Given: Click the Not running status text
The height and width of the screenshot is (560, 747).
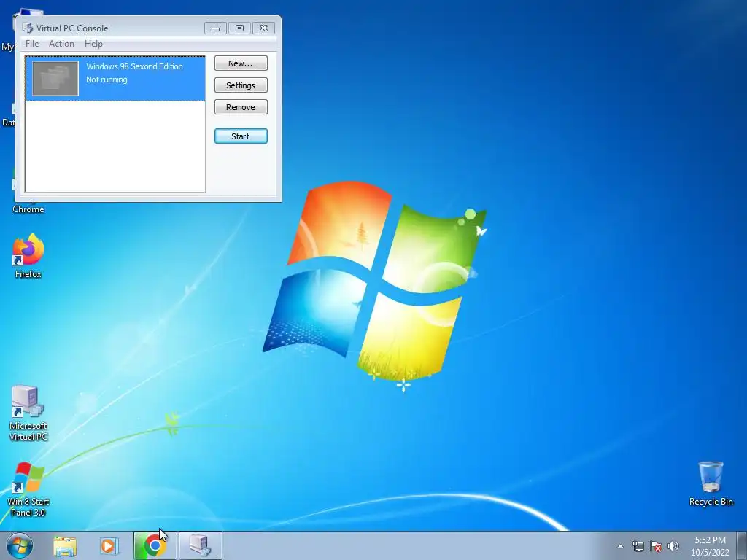Looking at the screenshot, I should pyautogui.click(x=107, y=79).
